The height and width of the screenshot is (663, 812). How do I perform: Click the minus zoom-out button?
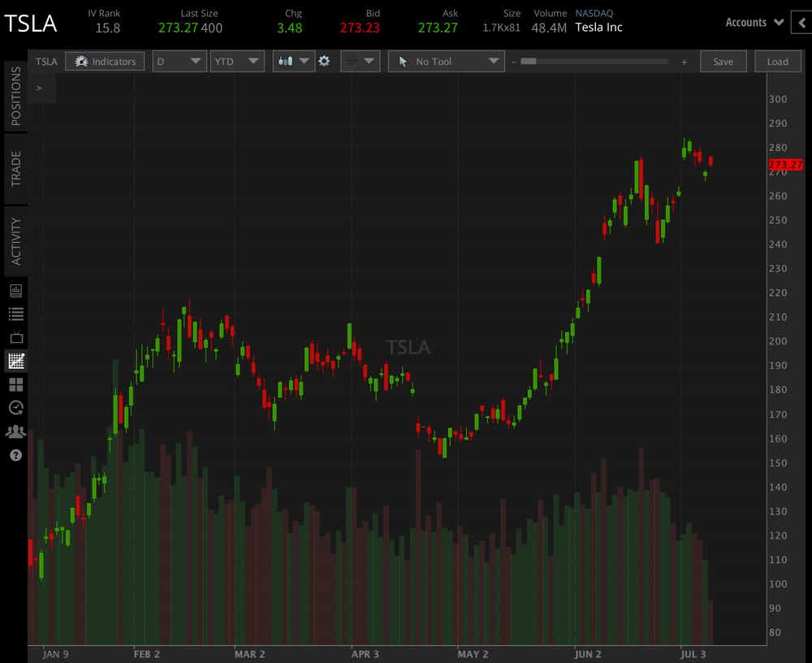pyautogui.click(x=514, y=62)
